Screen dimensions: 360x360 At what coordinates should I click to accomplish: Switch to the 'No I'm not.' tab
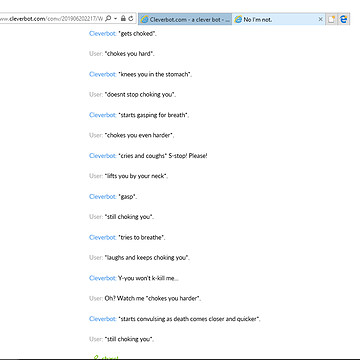pyautogui.click(x=279, y=19)
